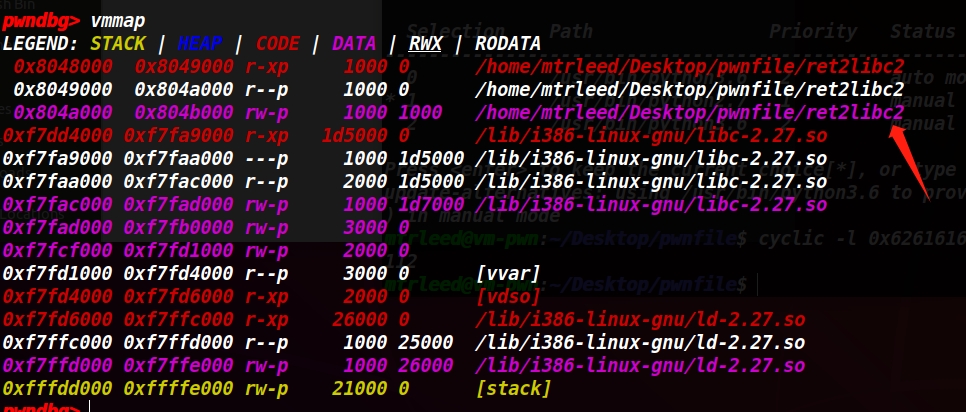The width and height of the screenshot is (966, 412).
Task: Select the 0xf7fac000 rw-p libc row
Action: (415, 204)
